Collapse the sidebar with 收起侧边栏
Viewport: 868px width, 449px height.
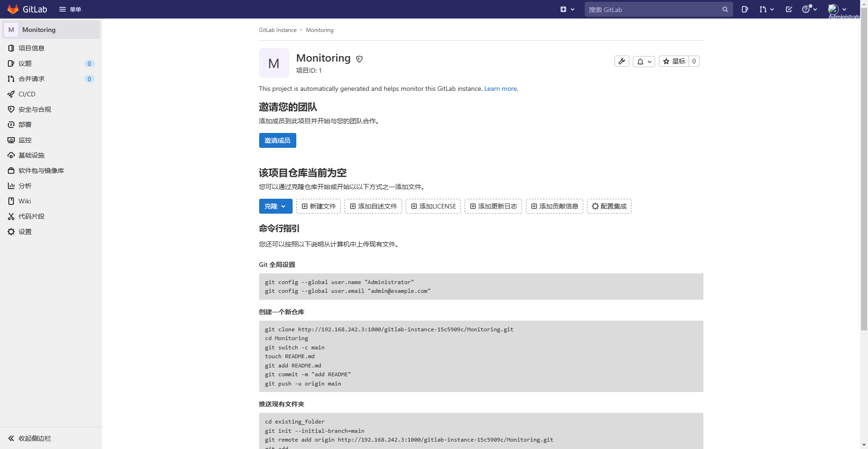coord(51,438)
